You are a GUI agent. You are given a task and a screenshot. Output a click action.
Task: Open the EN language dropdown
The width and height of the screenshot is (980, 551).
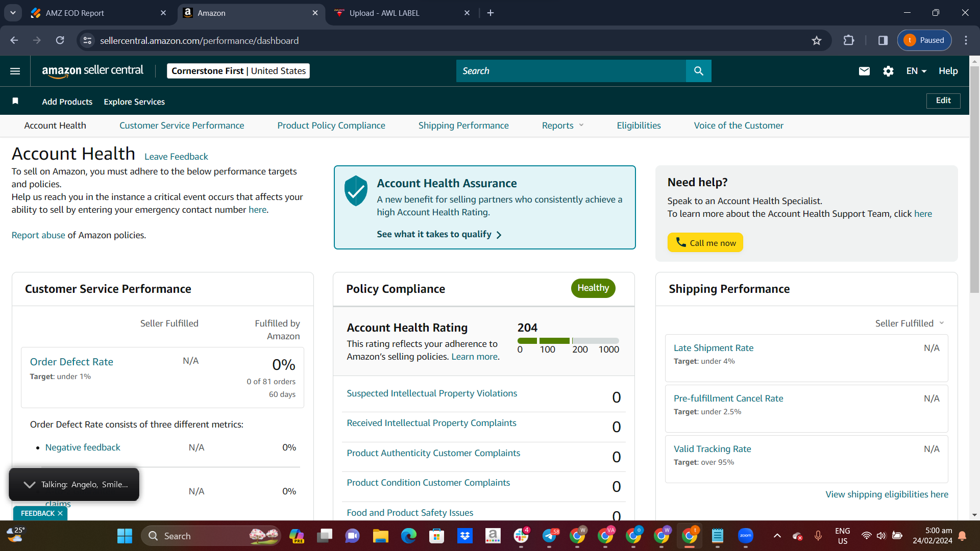click(x=916, y=71)
